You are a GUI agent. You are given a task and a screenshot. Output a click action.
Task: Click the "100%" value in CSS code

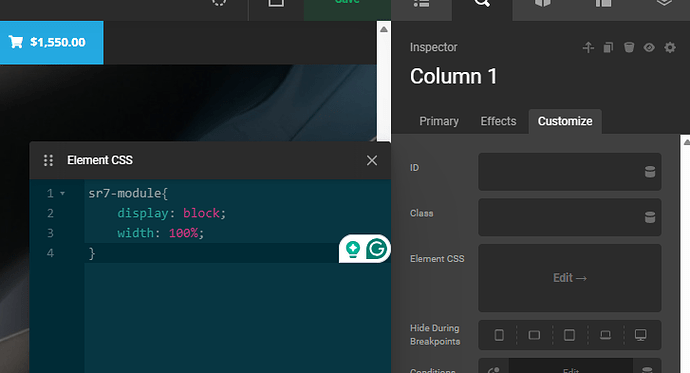(x=184, y=233)
